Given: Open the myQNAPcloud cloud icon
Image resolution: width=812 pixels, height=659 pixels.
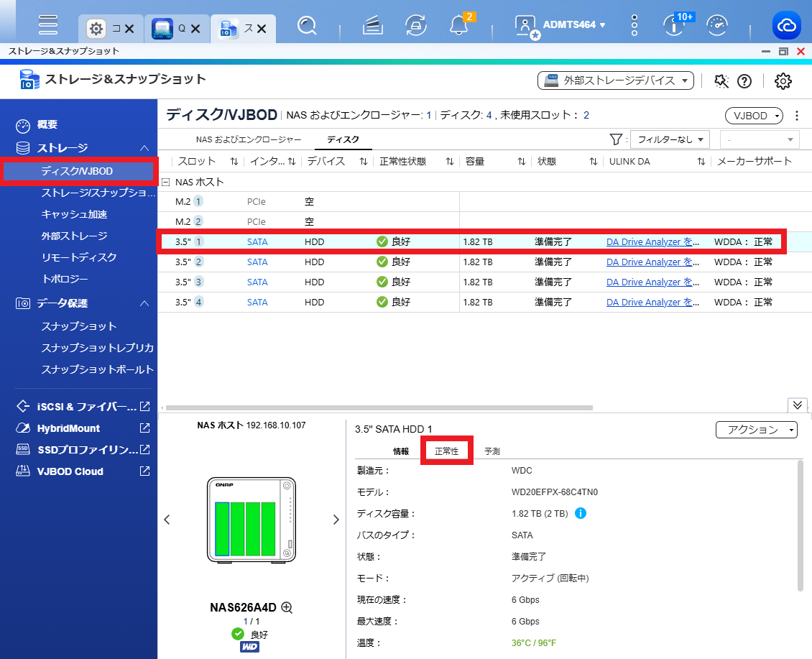Looking at the screenshot, I should (787, 25).
